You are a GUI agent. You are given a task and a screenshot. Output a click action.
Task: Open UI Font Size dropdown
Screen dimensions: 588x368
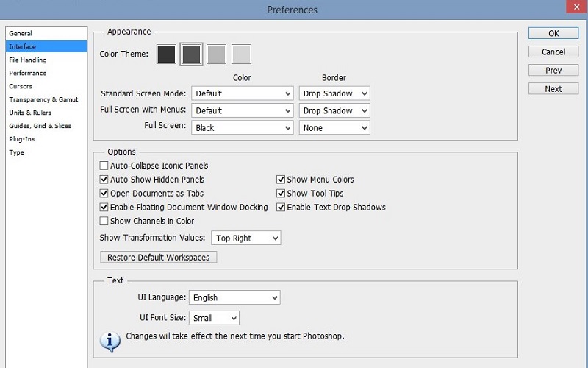pyautogui.click(x=214, y=318)
